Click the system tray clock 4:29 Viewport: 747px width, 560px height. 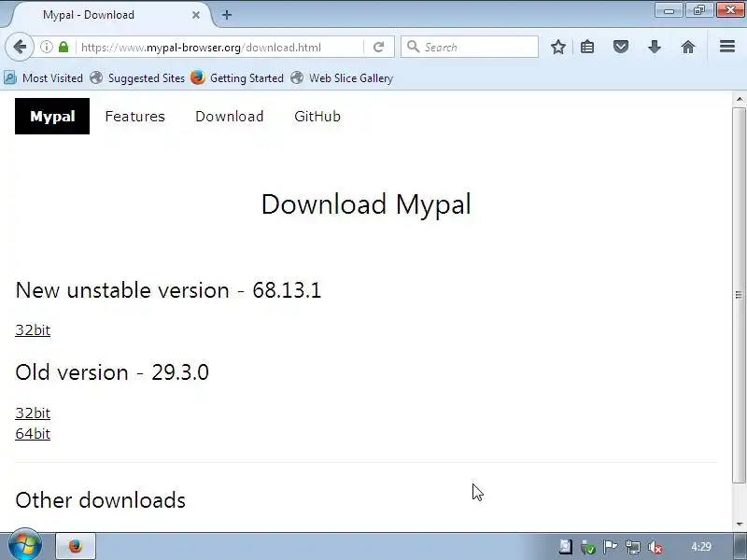(x=701, y=547)
